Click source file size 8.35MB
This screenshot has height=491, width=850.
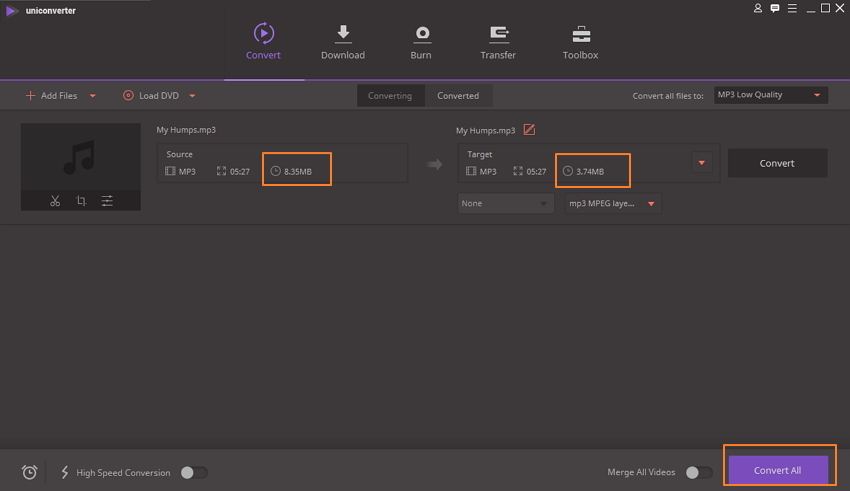(298, 171)
